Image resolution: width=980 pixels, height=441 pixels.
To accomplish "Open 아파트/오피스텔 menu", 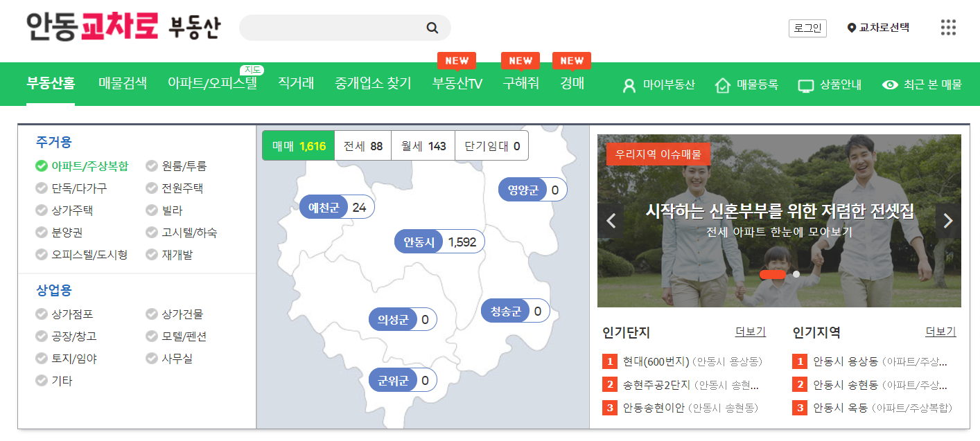I will coord(212,84).
